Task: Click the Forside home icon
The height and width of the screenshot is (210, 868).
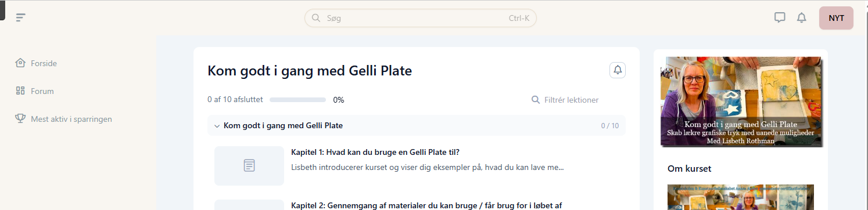Action: coord(21,63)
